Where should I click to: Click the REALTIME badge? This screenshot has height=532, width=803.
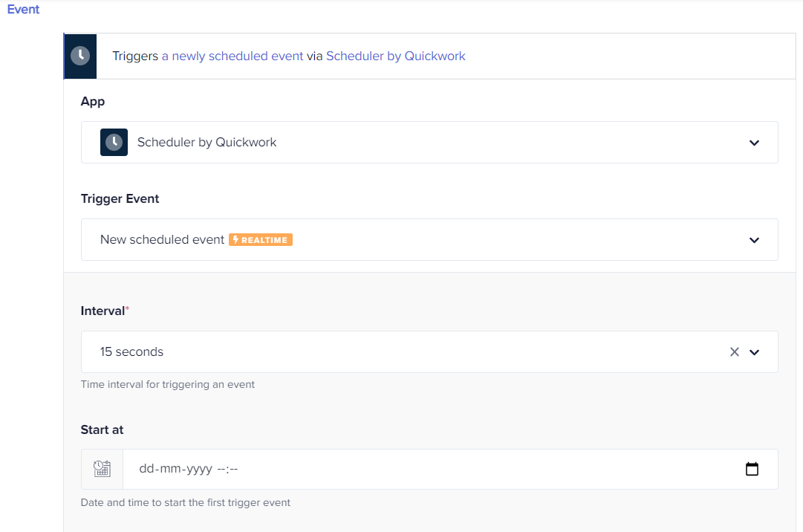(x=261, y=240)
